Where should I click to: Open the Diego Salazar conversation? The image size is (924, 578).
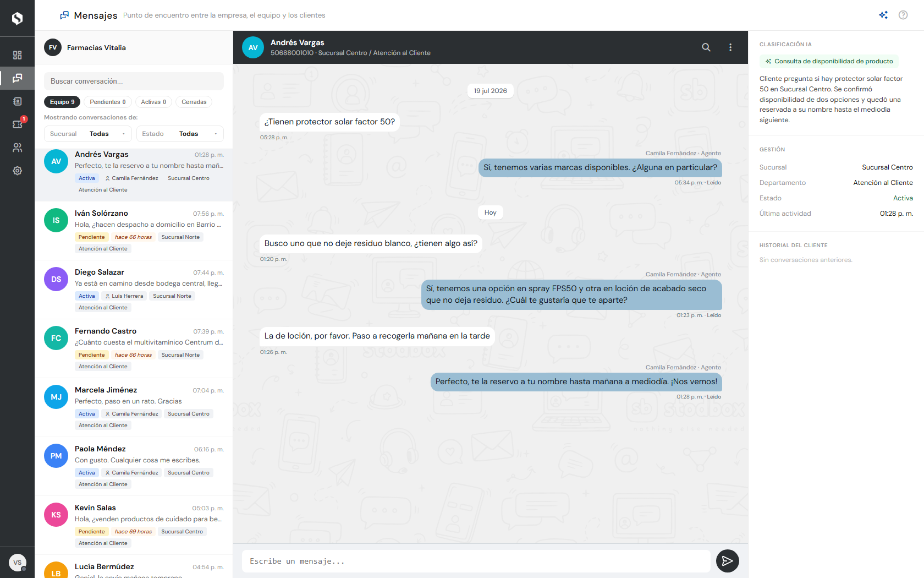point(134,290)
